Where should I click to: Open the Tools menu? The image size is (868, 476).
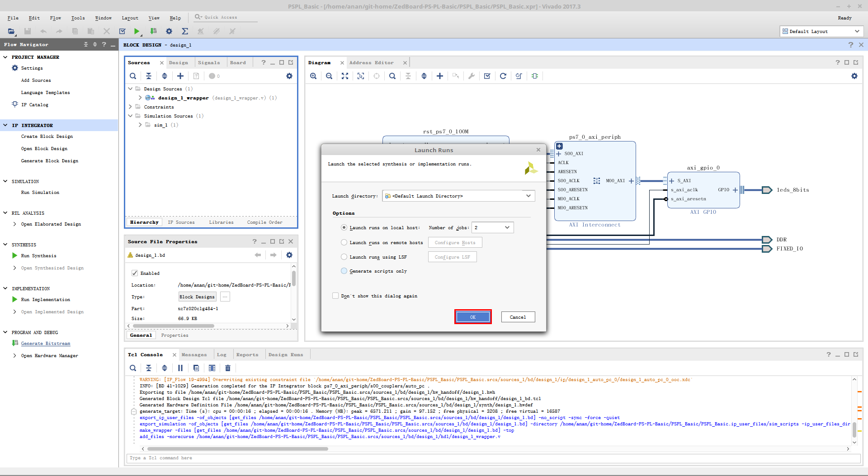click(x=78, y=18)
